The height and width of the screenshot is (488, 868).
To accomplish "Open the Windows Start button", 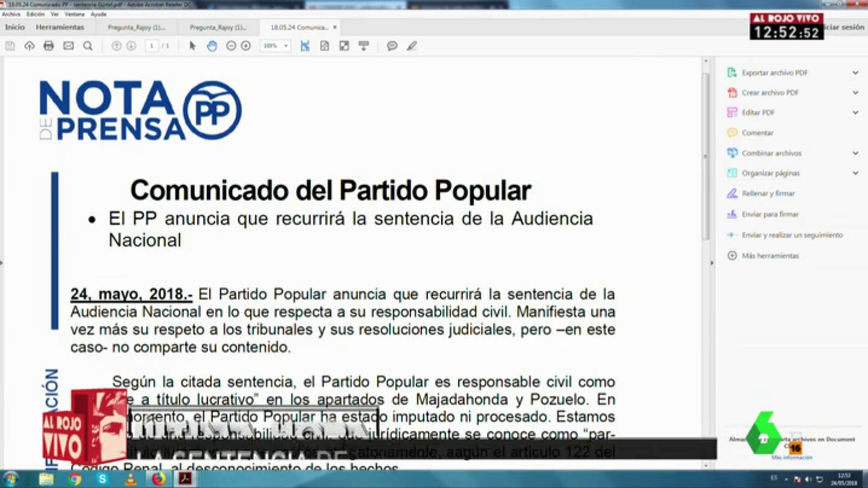I will coord(11,480).
